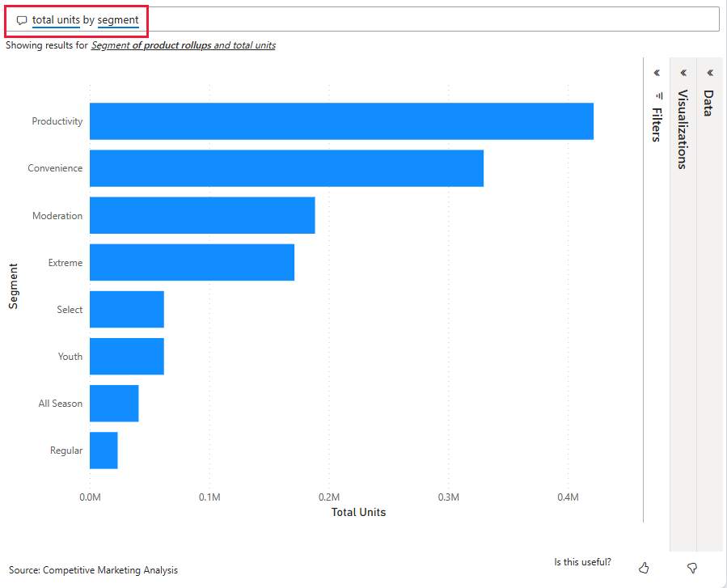This screenshot has width=727, height=588.
Task: Select the Extreme bar
Action: pyautogui.click(x=192, y=263)
